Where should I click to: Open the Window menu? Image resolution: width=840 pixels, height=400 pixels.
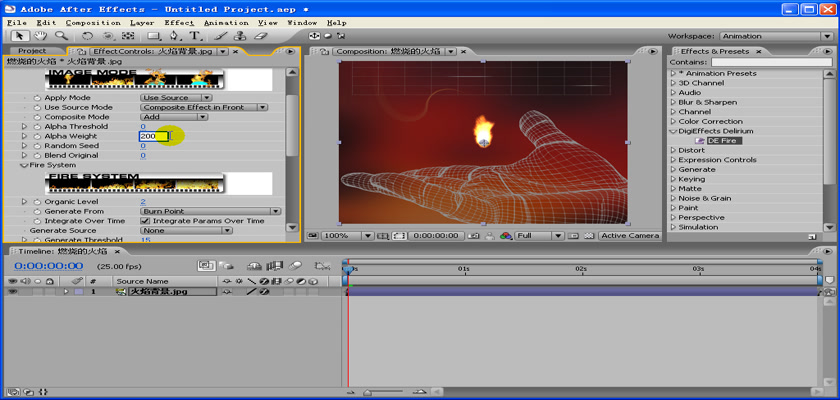pyautogui.click(x=302, y=22)
